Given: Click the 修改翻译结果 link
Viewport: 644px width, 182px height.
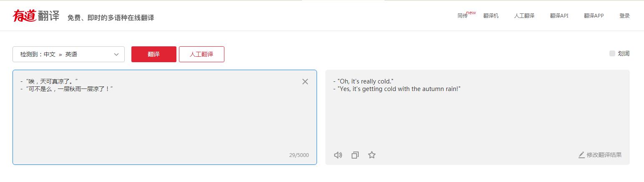Looking at the screenshot, I should pyautogui.click(x=604, y=155).
